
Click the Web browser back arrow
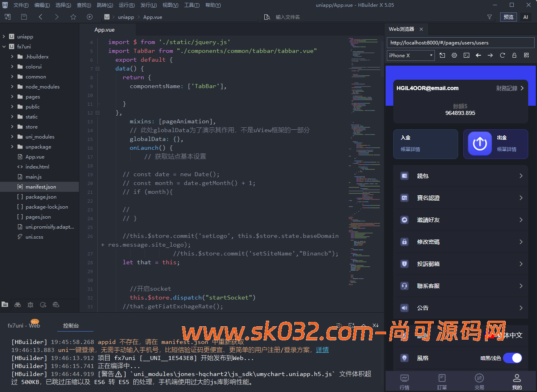pyautogui.click(x=478, y=55)
